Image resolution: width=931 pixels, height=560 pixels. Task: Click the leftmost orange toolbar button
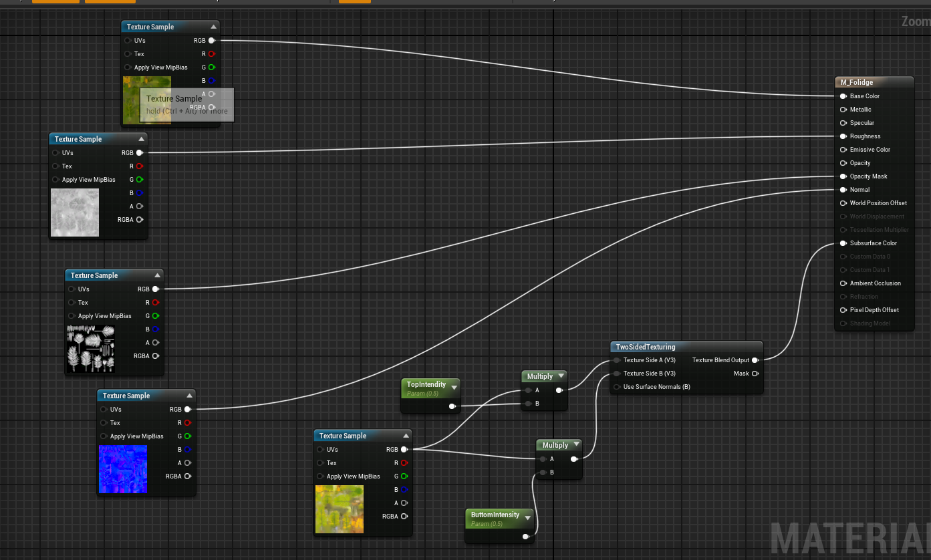55,2
